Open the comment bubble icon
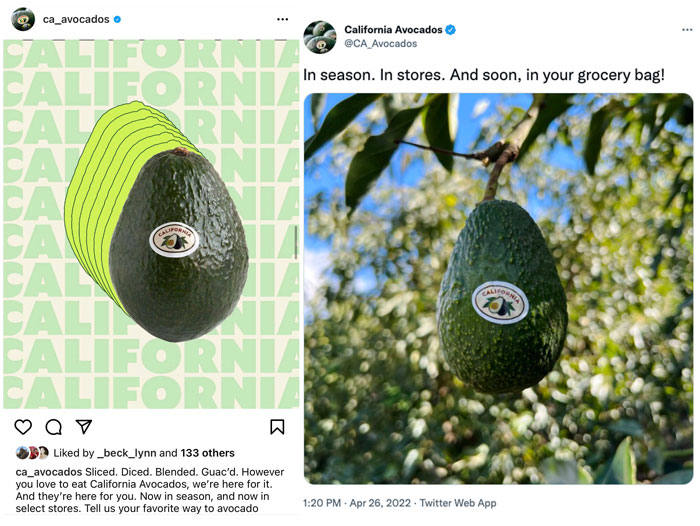Screen dimensions: 700x526 click(54, 427)
